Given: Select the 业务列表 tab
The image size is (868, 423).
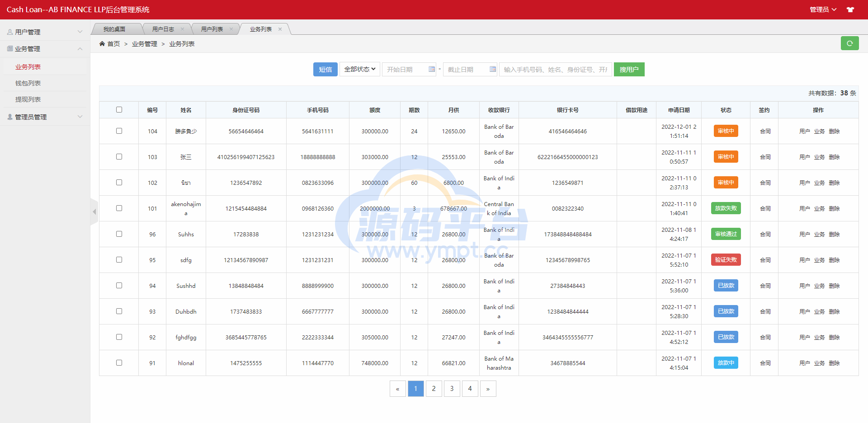Looking at the screenshot, I should click(261, 29).
